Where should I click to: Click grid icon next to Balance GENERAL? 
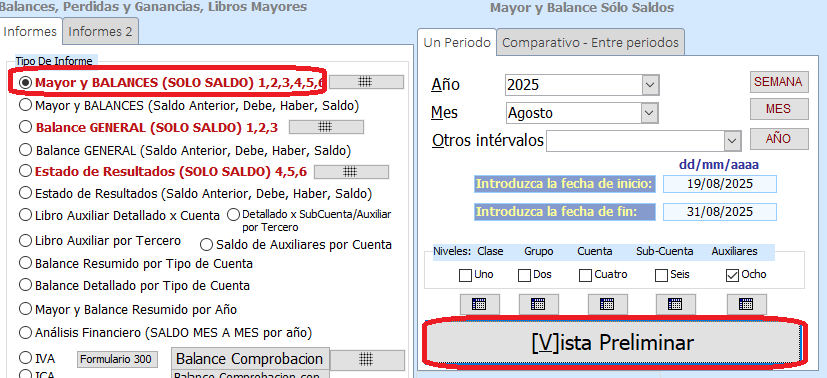point(326,127)
